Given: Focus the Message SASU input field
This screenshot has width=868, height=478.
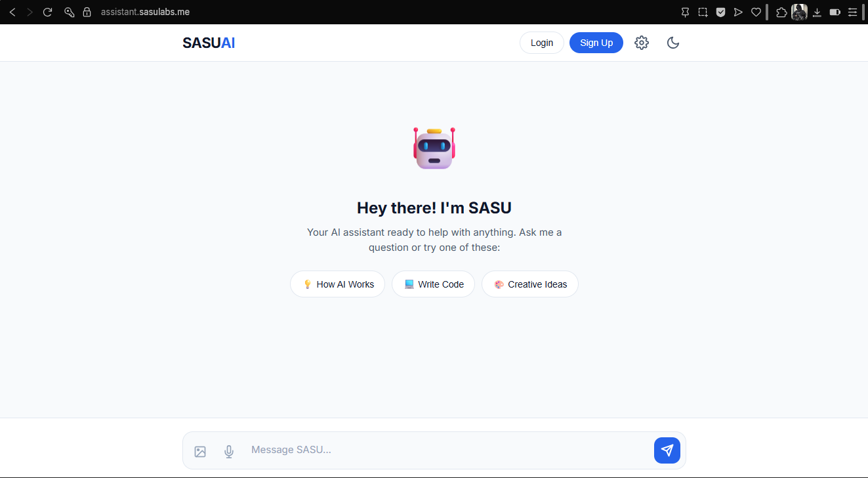Looking at the screenshot, I should click(x=446, y=450).
